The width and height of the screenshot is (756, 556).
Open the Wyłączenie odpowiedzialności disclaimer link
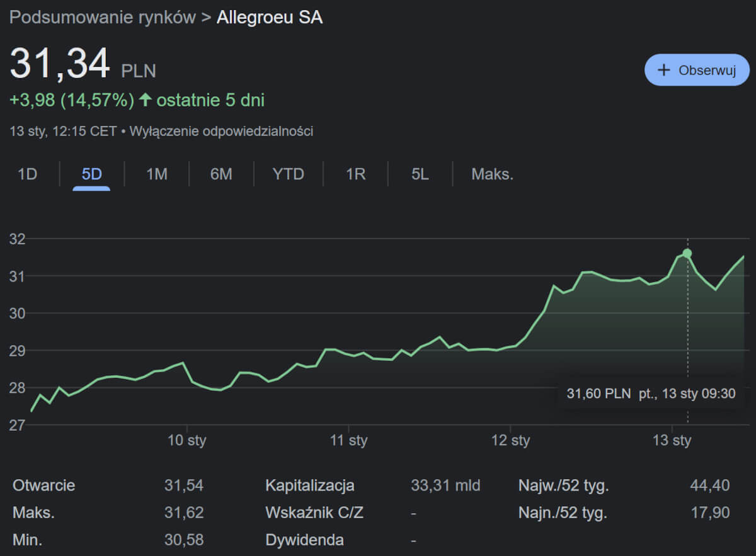[x=221, y=132]
